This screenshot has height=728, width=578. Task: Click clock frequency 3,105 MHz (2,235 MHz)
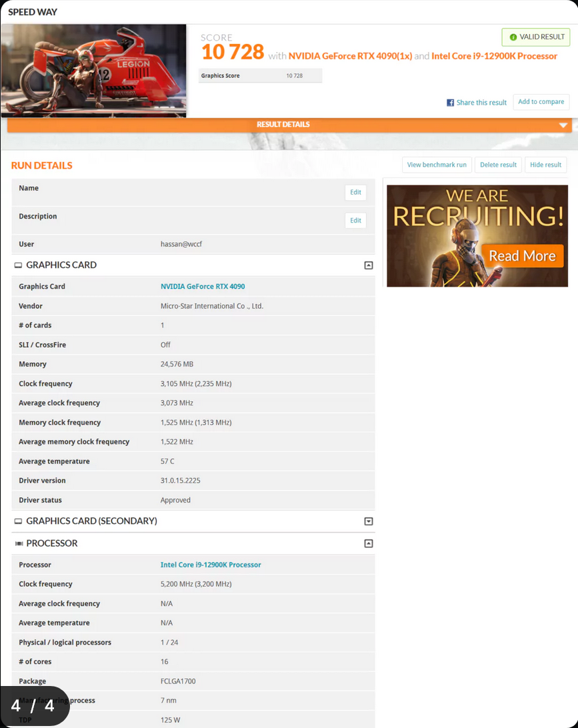click(x=196, y=384)
